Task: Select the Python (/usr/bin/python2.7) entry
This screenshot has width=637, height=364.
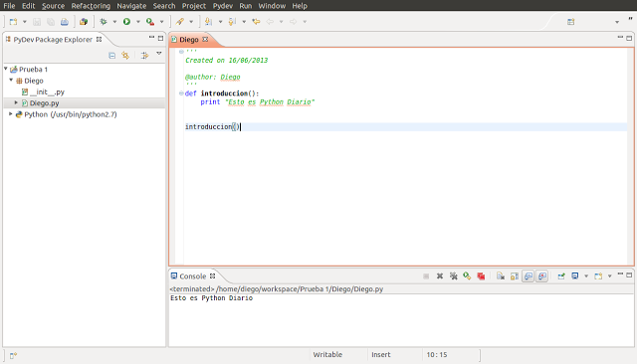Action: pyautogui.click(x=71, y=114)
